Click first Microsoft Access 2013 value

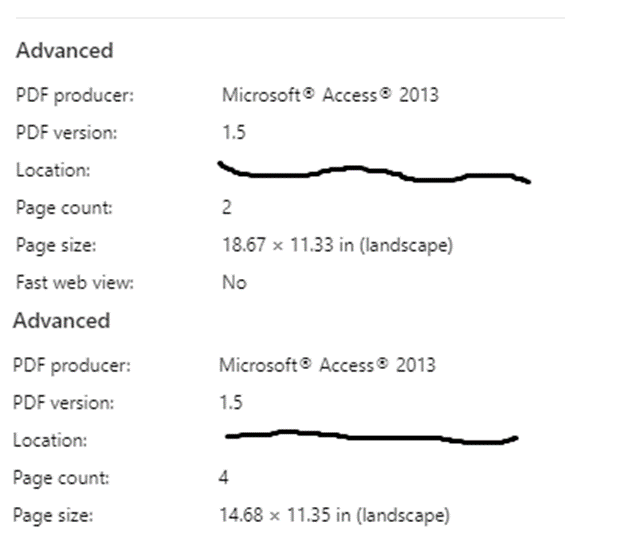(x=330, y=95)
